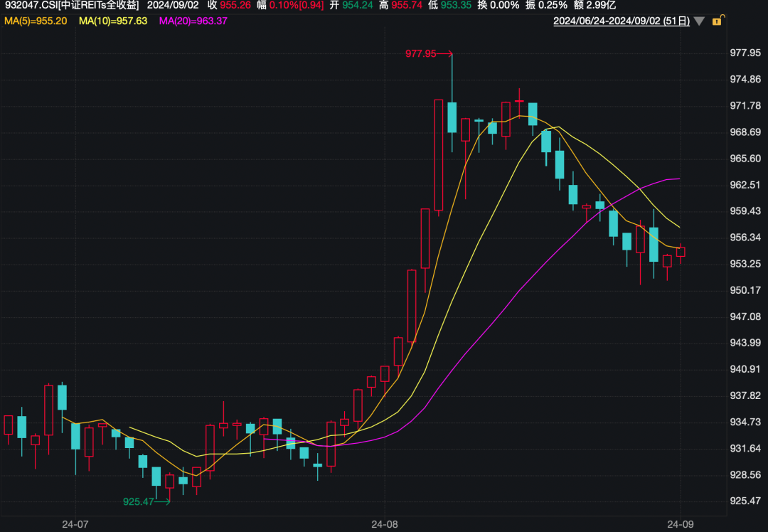768x532 pixels.
Task: Click the 925.47 price axis label
Action: point(745,501)
